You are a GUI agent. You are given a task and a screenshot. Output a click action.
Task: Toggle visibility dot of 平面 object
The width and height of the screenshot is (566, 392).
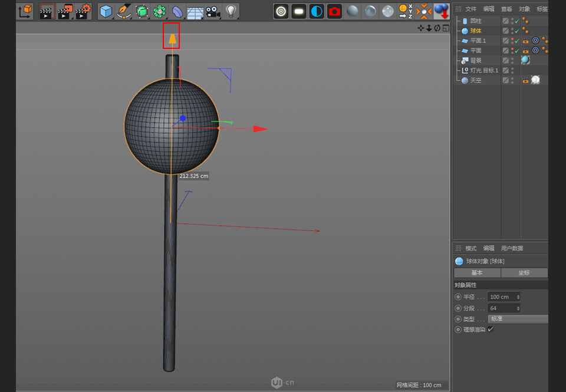512,49
